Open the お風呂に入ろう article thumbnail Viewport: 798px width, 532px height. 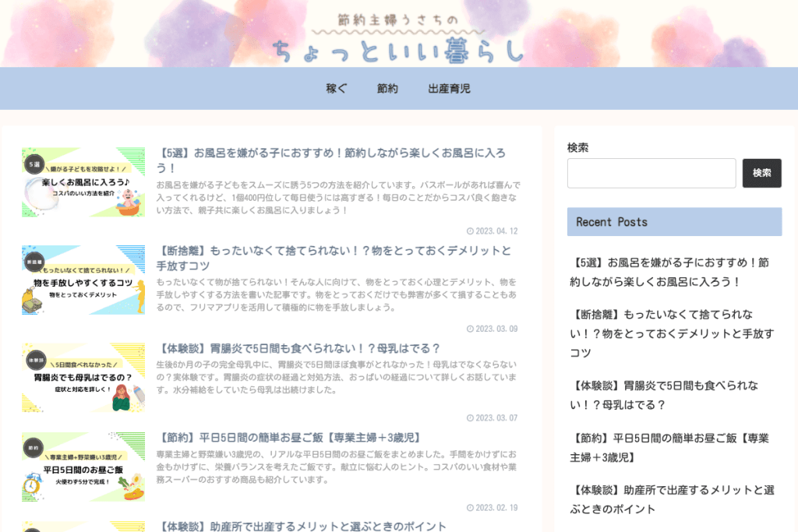(x=83, y=182)
